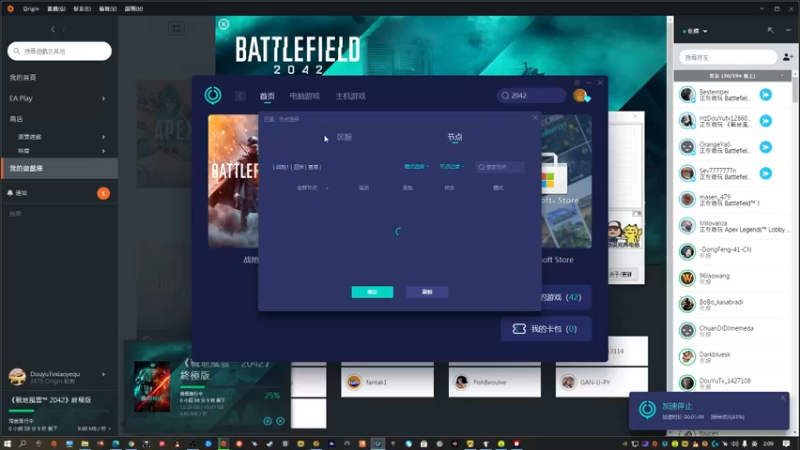
Task: Close the node selection dialog
Action: (x=535, y=118)
